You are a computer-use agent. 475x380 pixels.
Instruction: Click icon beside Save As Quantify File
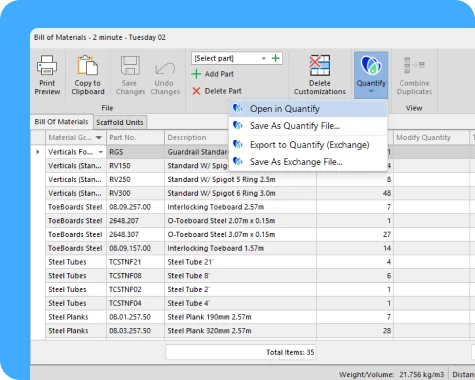238,126
